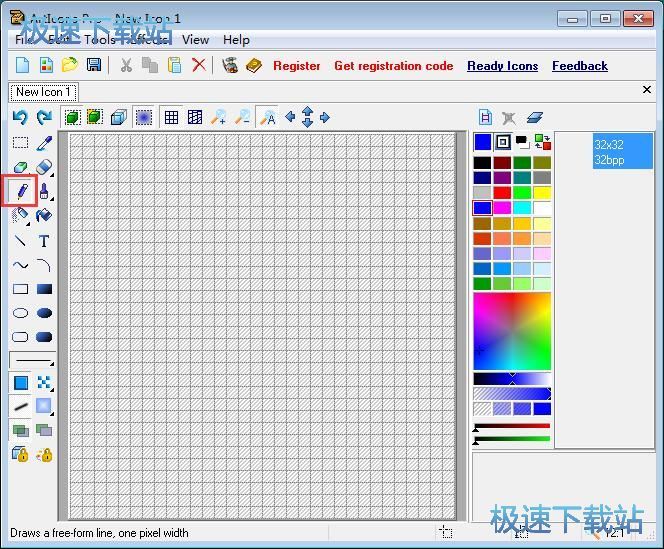Select the curve line tool
This screenshot has width=664, height=549.
click(x=20, y=266)
